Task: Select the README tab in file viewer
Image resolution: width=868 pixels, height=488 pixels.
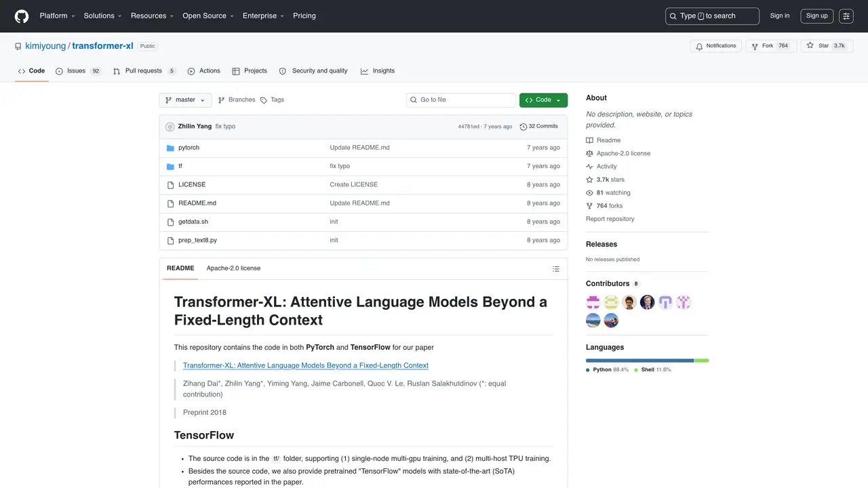Action: coord(180,268)
